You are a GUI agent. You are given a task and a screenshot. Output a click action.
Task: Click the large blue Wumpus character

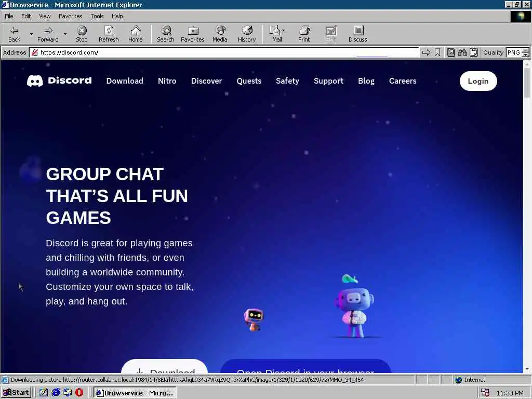[354, 306]
